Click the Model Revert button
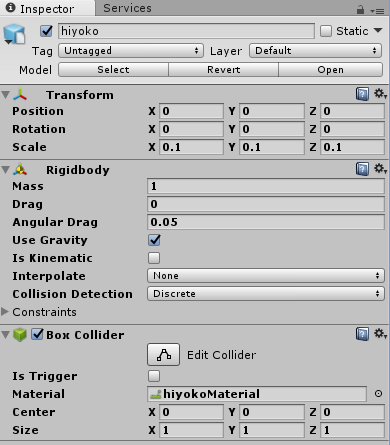390x445 pixels. point(223,70)
